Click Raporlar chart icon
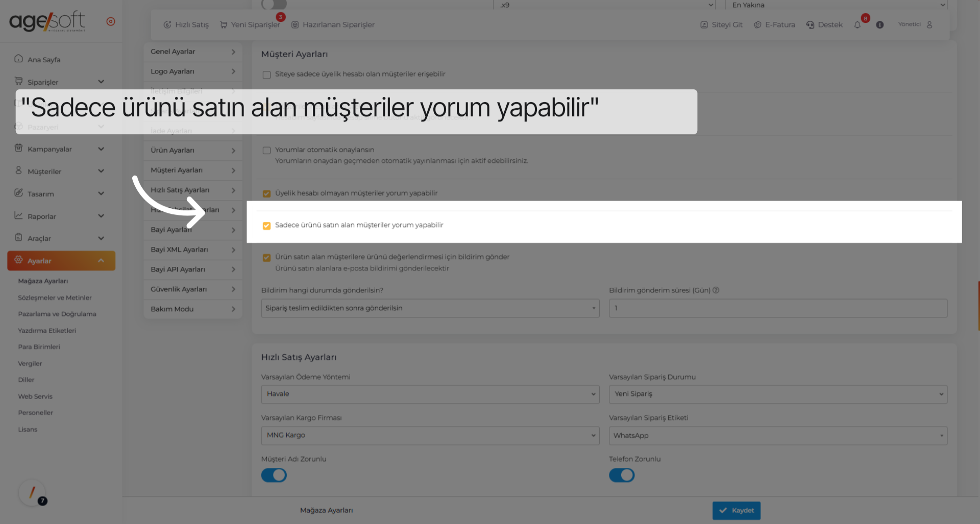The image size is (980, 524). 19,215
